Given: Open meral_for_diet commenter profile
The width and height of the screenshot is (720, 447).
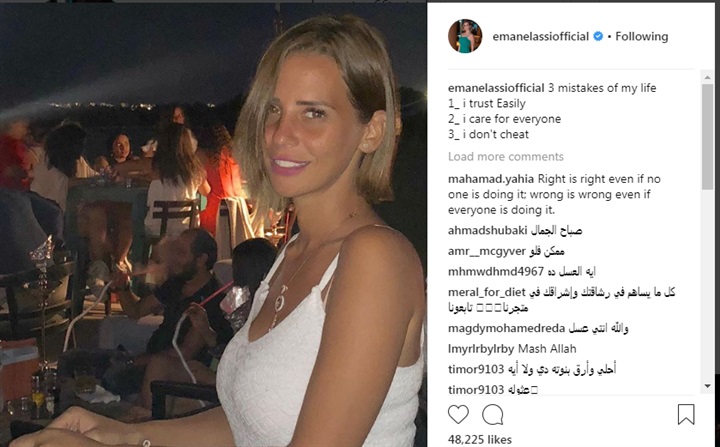Looking at the screenshot, I should tap(487, 292).
